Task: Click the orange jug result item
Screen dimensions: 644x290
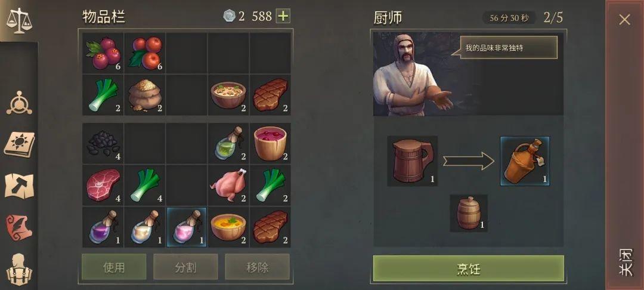Action: [x=525, y=161]
